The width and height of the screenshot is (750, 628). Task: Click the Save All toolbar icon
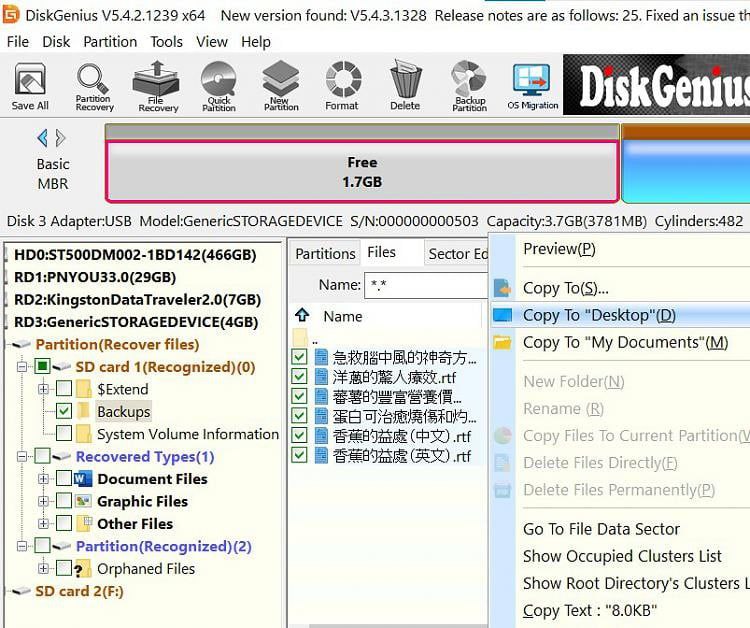(30, 86)
